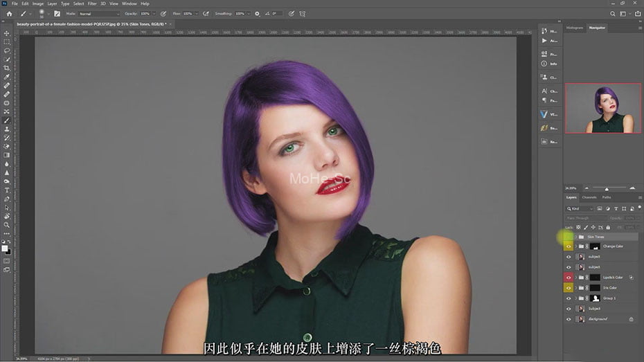Click the foreground color swatch

(x=5, y=247)
